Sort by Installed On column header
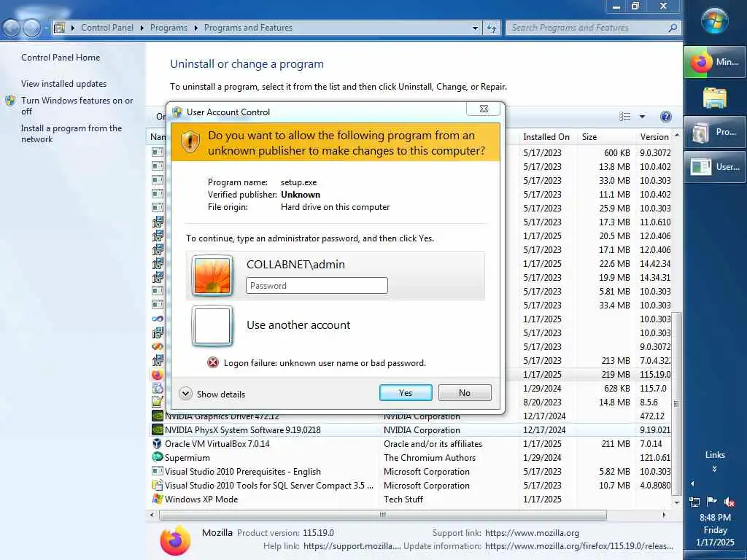This screenshot has height=560, width=747. click(546, 136)
